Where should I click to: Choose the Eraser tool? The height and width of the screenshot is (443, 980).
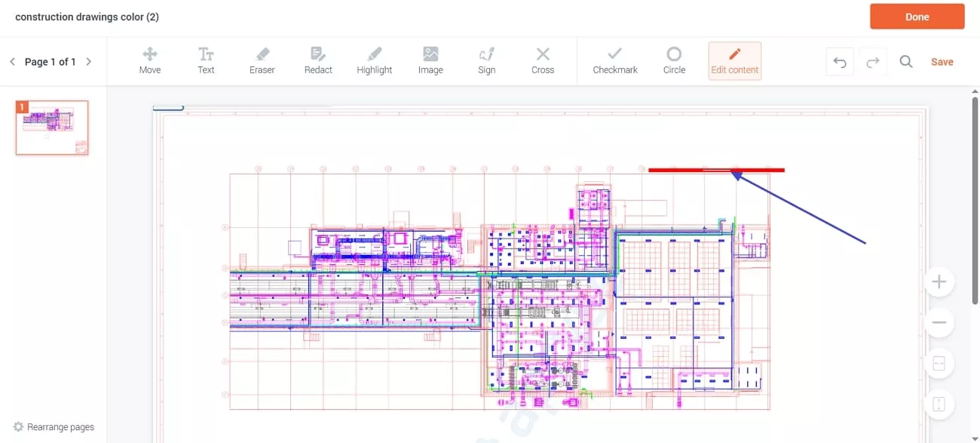coord(262,61)
